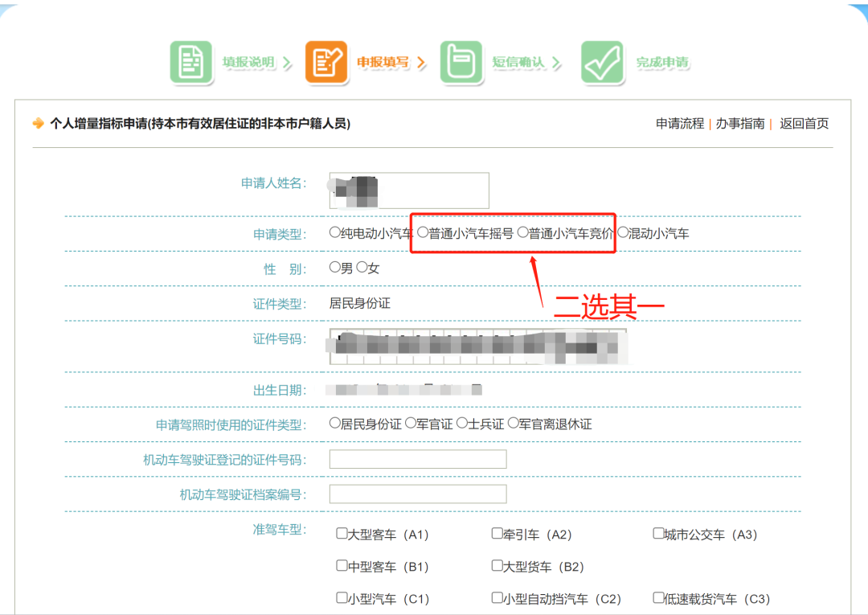Choose 军官证 for license application ID
Image resolution: width=868 pixels, height=615 pixels.
pyautogui.click(x=411, y=423)
